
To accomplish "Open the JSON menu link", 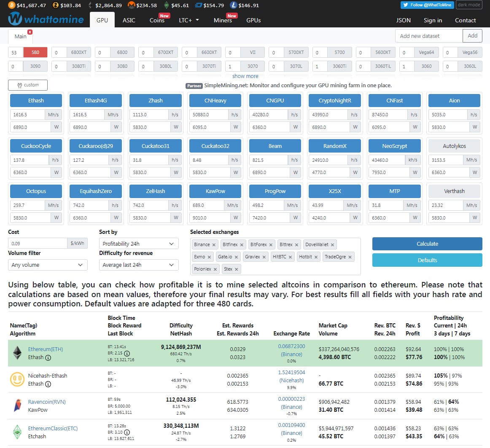I will pos(404,20).
